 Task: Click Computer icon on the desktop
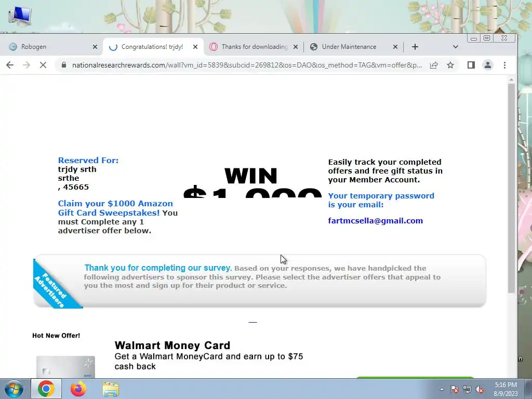(x=20, y=16)
